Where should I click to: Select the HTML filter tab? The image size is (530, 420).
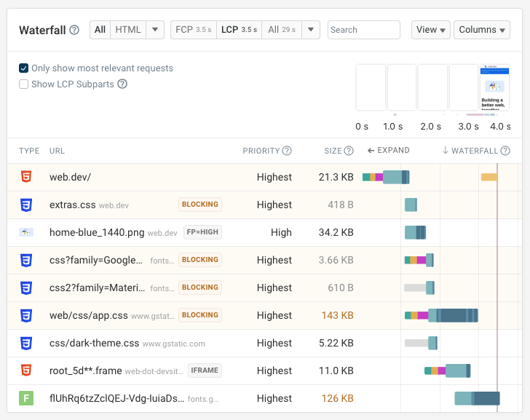(128, 30)
